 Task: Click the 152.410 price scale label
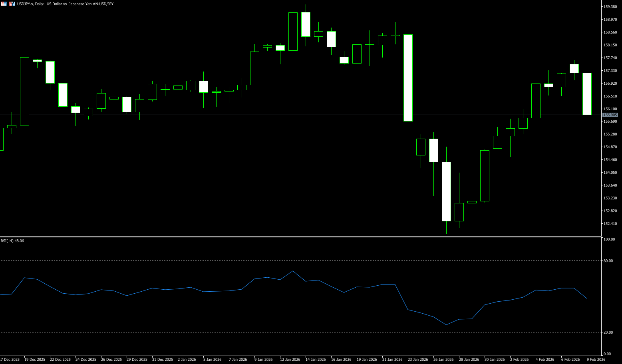click(x=610, y=224)
